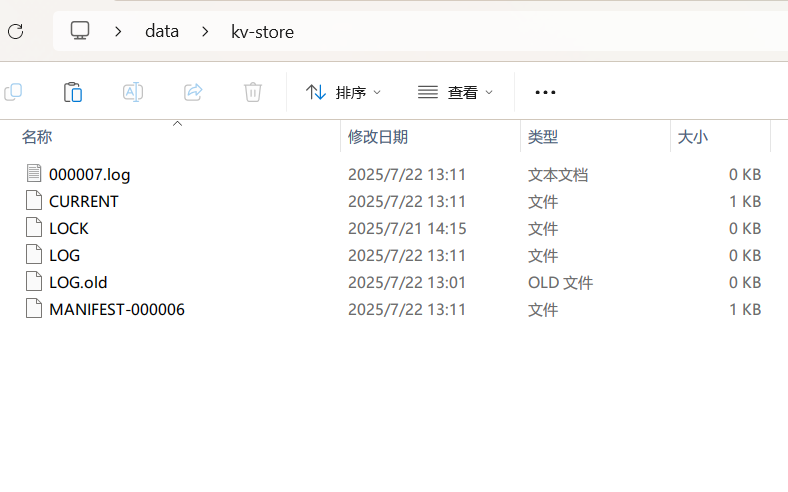Click the This PC monitor icon in address bar
The height and width of the screenshot is (492, 788).
coord(80,31)
